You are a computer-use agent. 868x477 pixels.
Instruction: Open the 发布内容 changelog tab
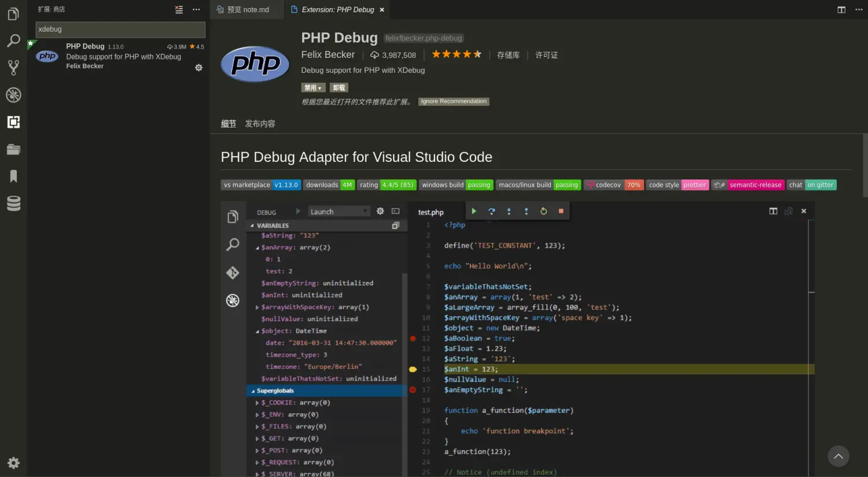coord(260,124)
